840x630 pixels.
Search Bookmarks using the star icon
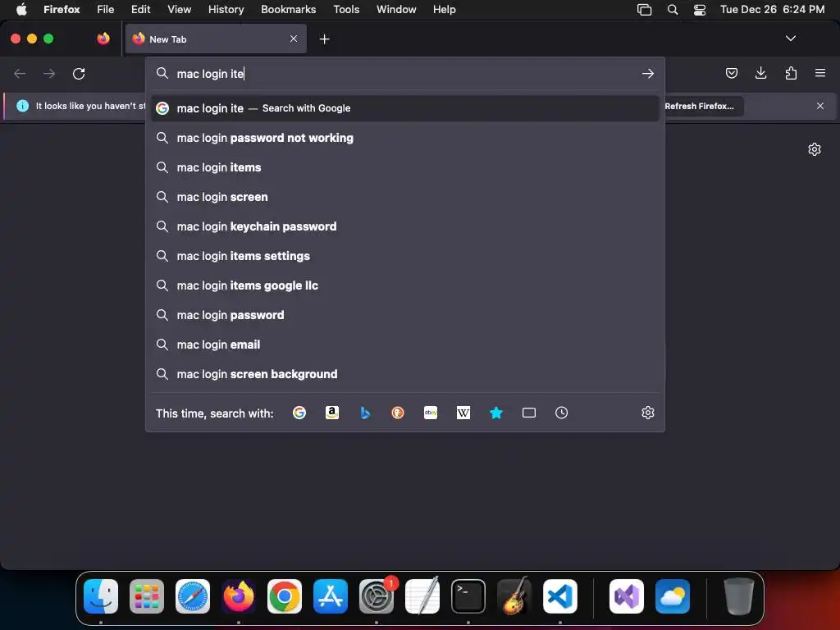pos(496,413)
